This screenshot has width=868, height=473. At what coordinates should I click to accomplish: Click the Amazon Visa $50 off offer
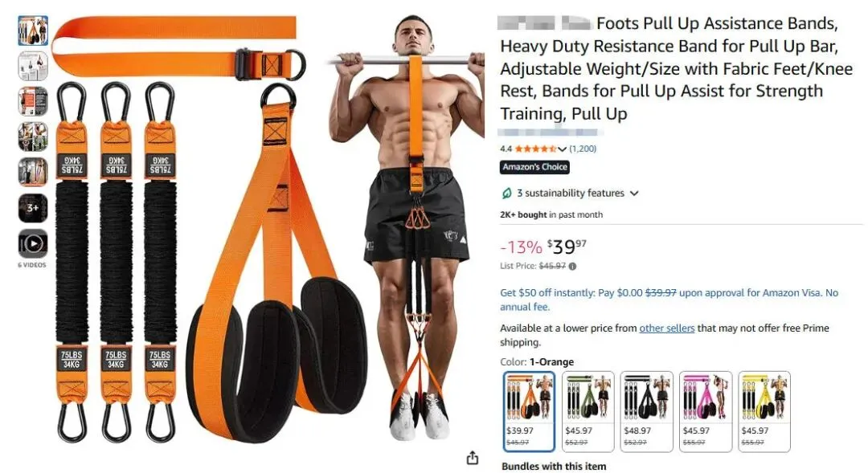(x=669, y=300)
